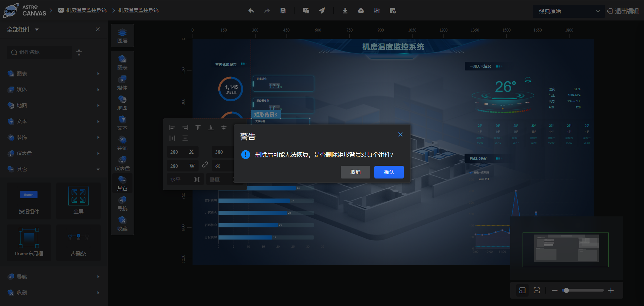Click the X position field showing 280
The width and height of the screenshot is (644, 306).
tap(182, 152)
